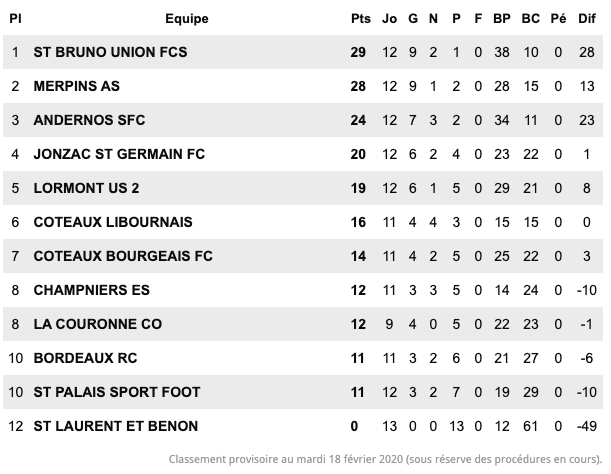This screenshot has width=611, height=474.
Task: Click the Equipe column header
Action: pos(187,19)
